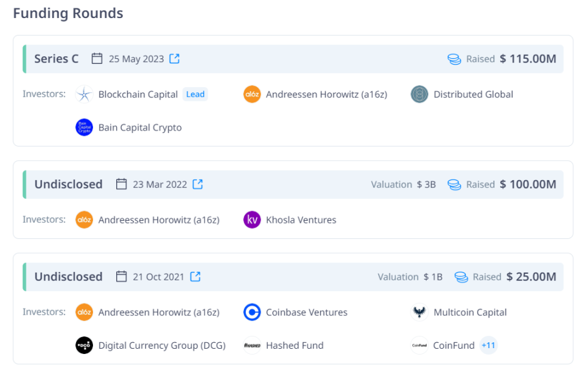Open the Blockchain Capital investor link

pyautogui.click(x=138, y=94)
